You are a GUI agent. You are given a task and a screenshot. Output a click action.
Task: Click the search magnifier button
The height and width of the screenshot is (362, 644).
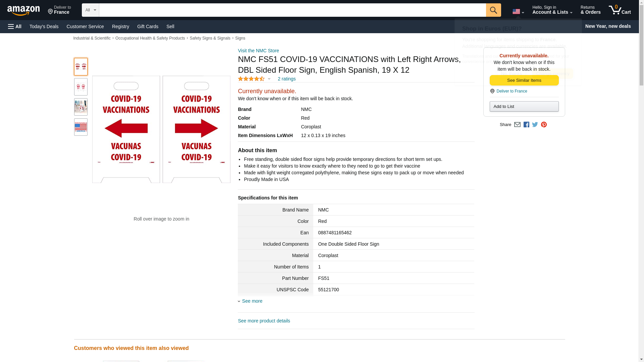coord(493,10)
